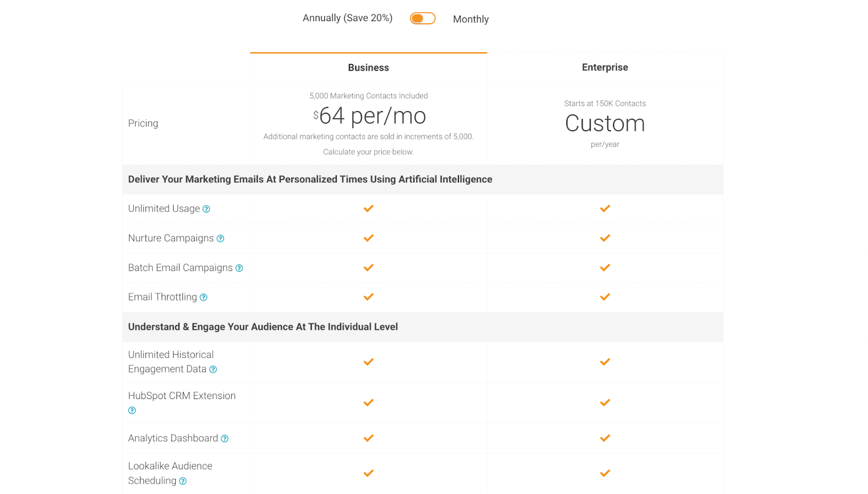
Task: Click Analytics Dashboard info icon
Action: (x=225, y=439)
